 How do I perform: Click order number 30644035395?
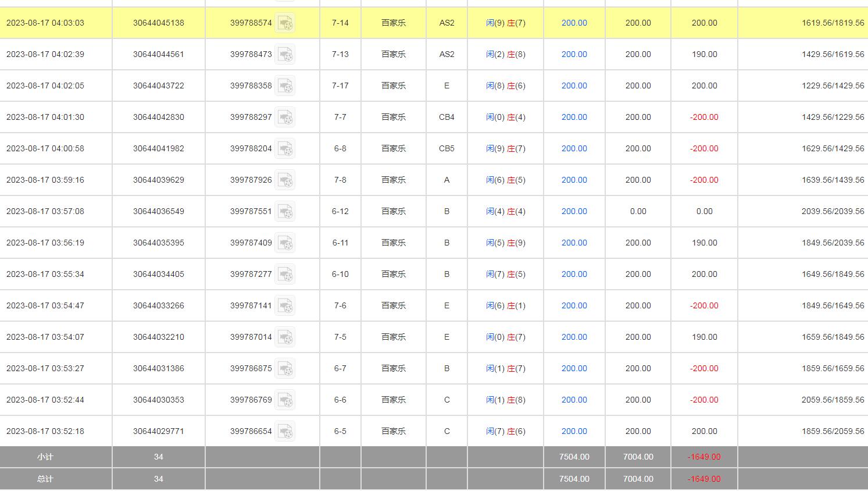[159, 243]
